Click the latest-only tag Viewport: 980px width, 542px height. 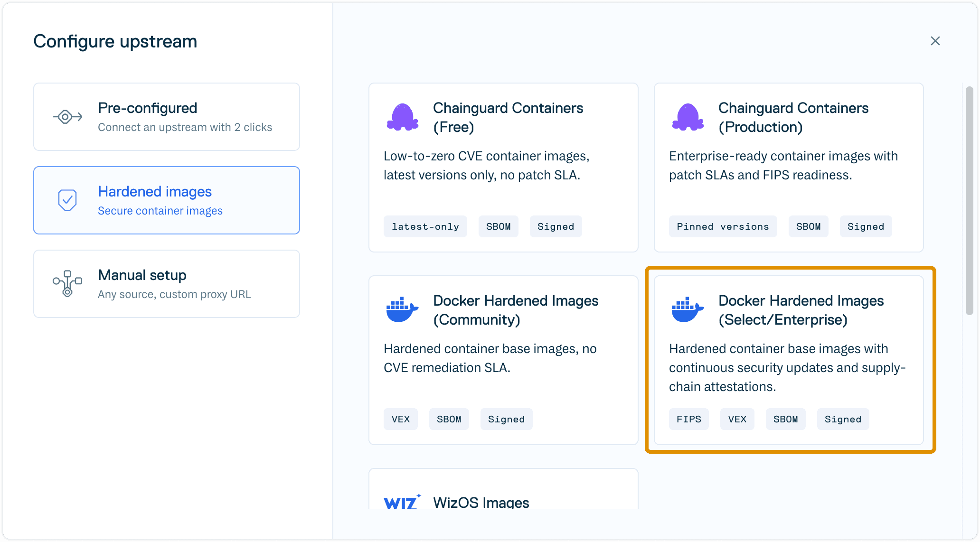coord(425,226)
